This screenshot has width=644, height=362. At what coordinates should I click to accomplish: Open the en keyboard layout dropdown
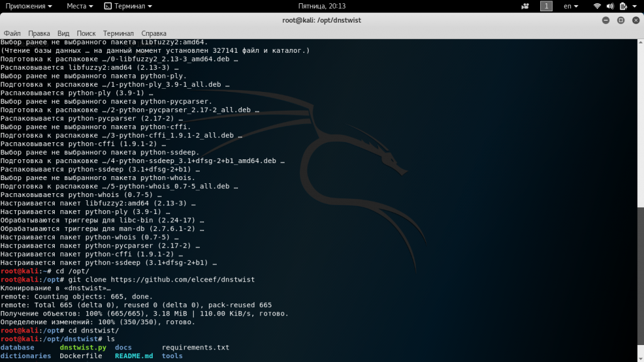(571, 6)
